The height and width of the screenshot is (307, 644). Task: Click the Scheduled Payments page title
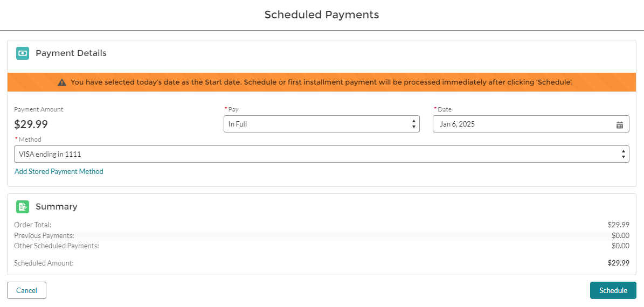point(322,15)
